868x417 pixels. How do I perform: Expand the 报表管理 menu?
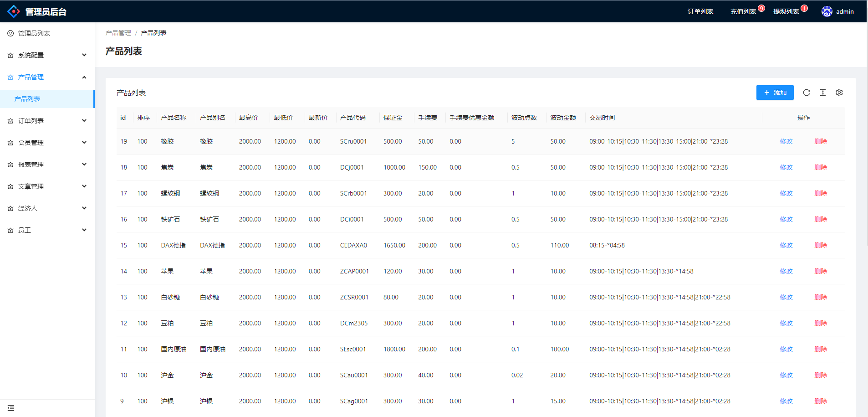(84, 165)
